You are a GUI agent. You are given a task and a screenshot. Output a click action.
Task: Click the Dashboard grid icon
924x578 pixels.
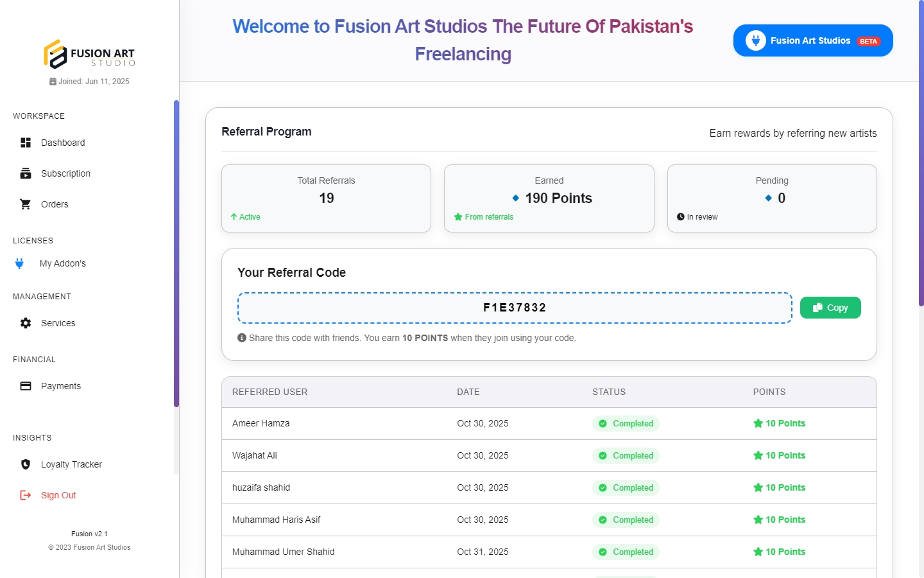(26, 143)
